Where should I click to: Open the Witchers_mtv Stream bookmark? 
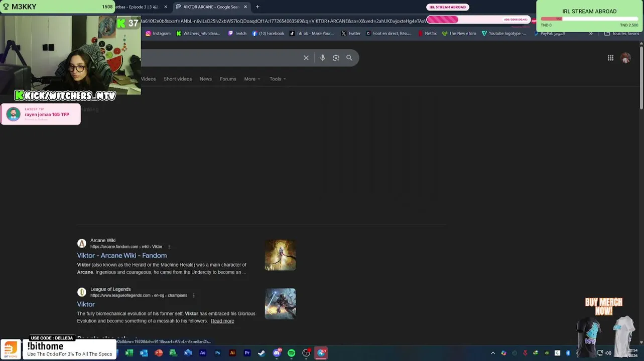click(x=198, y=34)
